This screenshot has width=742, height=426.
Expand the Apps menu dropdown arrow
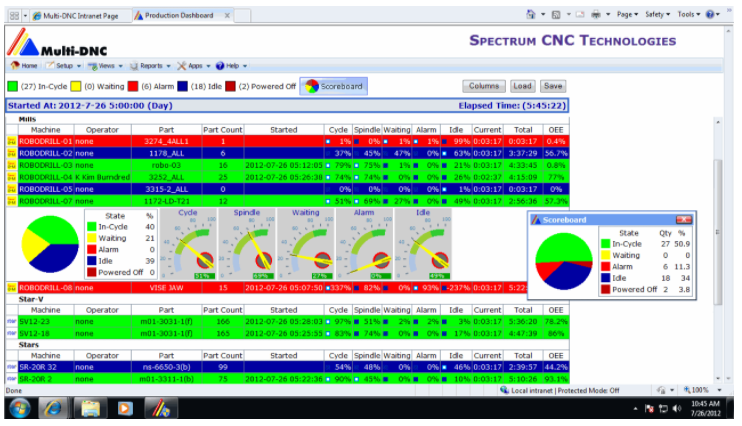[208, 66]
